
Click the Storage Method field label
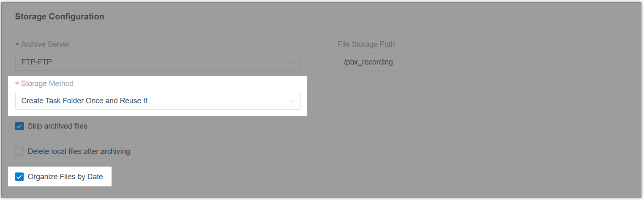pyautogui.click(x=47, y=83)
